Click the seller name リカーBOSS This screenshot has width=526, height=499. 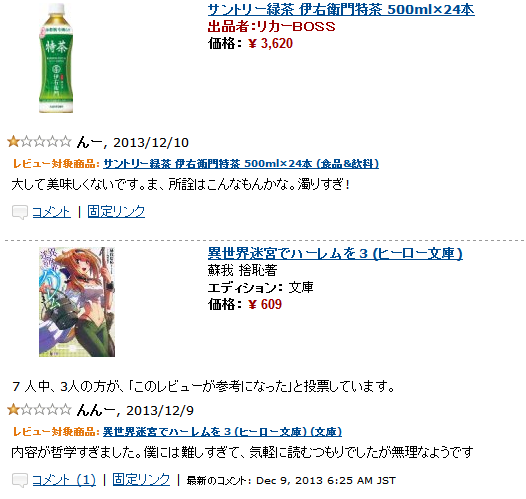[296, 26]
